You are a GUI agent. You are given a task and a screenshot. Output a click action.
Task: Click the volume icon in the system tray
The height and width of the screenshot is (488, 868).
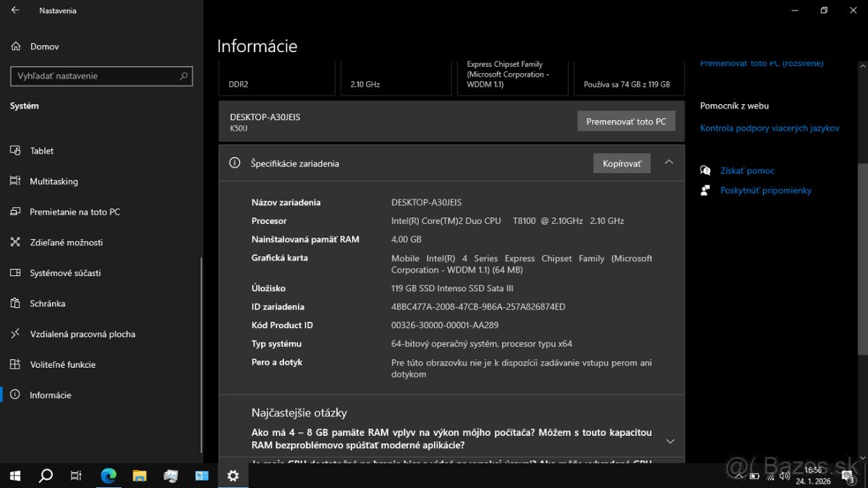point(785,476)
